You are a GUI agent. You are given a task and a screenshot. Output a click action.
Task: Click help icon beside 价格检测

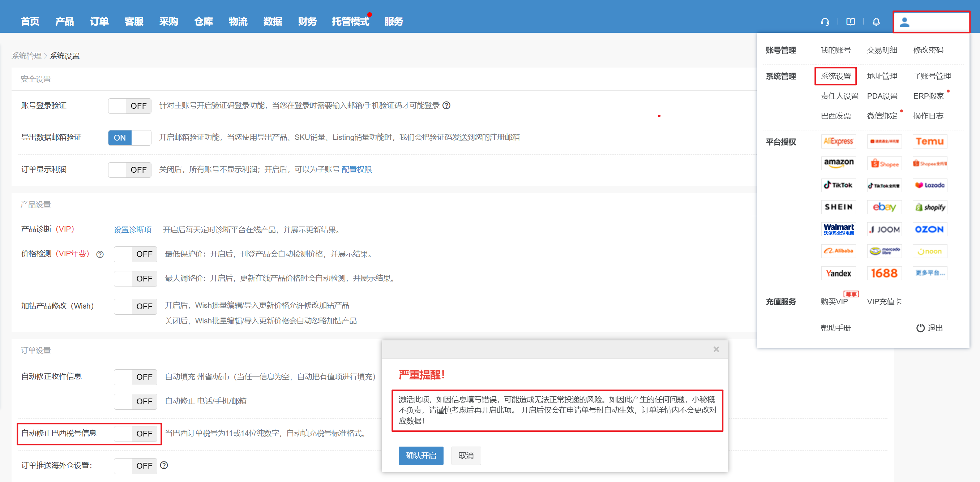tap(100, 254)
